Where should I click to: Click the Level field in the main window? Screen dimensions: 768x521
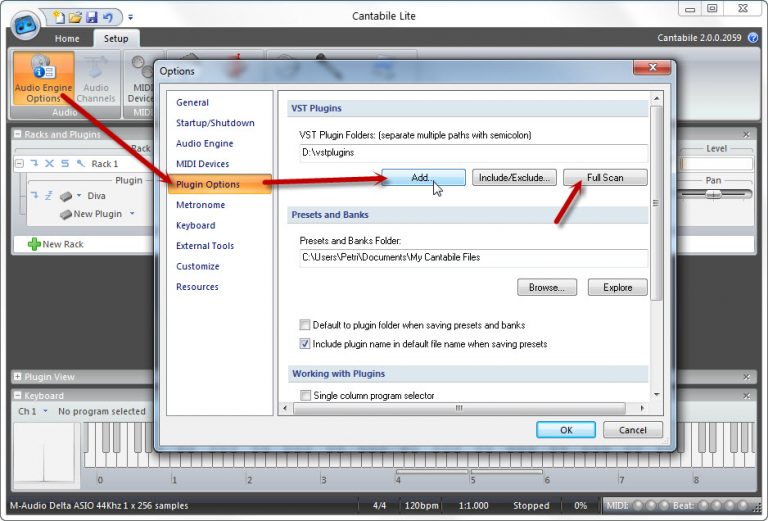717,164
